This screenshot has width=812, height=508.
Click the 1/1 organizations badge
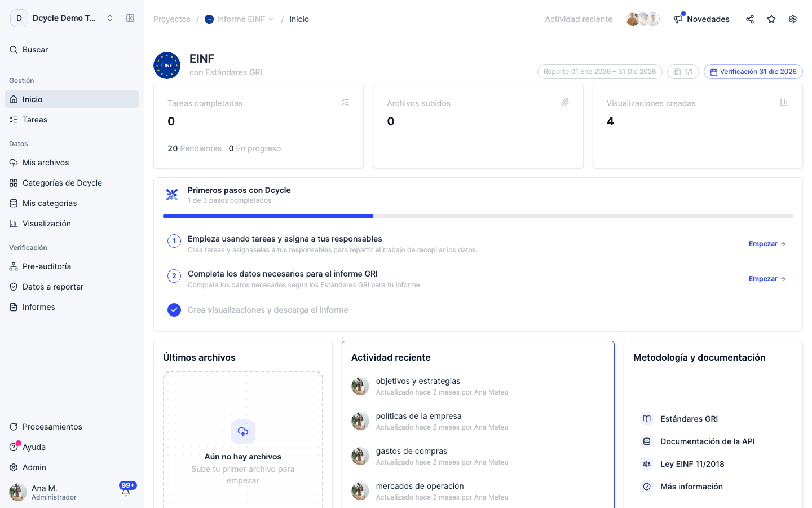point(683,72)
